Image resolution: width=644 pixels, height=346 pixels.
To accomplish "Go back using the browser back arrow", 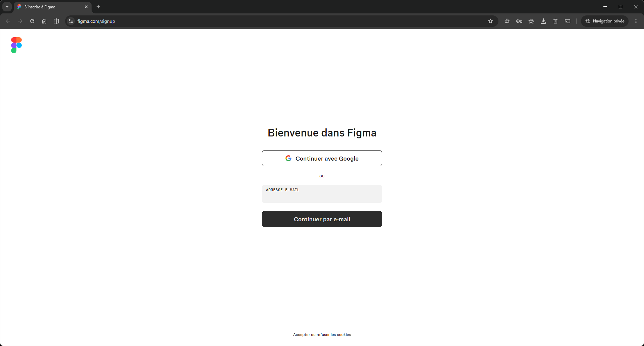I will point(8,21).
